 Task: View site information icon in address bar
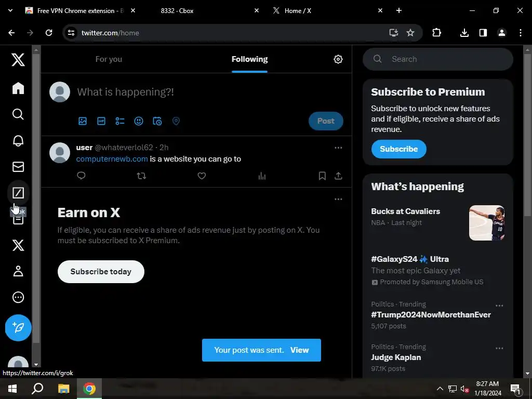(71, 33)
